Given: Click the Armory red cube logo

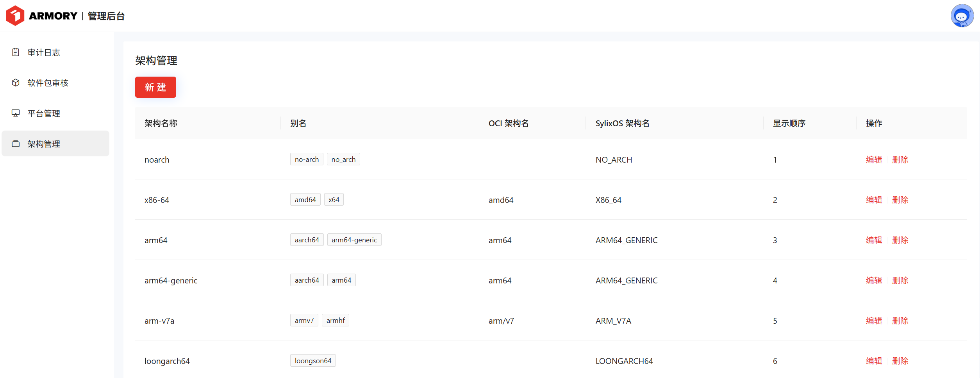Looking at the screenshot, I should point(15,16).
